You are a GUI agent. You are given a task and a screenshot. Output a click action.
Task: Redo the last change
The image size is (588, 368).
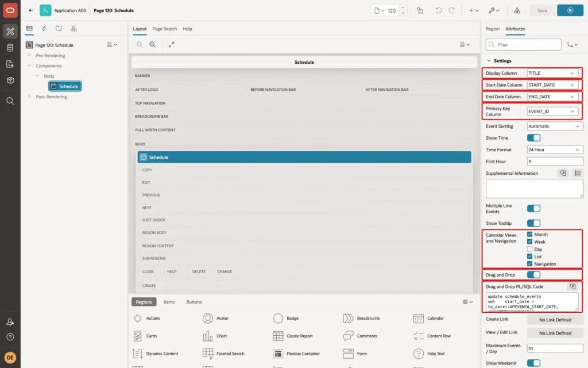click(451, 10)
